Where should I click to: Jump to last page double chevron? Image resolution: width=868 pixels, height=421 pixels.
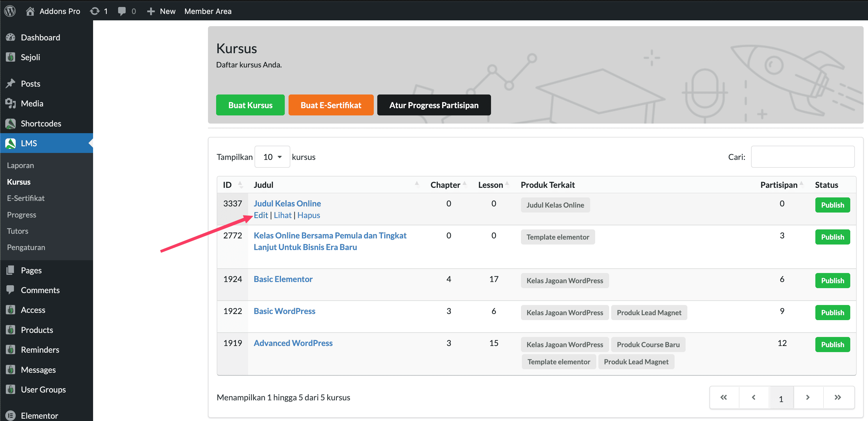pos(838,397)
